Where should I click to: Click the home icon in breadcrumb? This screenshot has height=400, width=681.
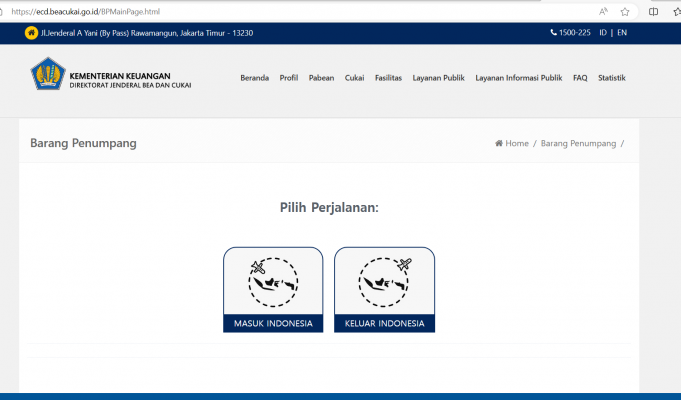[499, 143]
